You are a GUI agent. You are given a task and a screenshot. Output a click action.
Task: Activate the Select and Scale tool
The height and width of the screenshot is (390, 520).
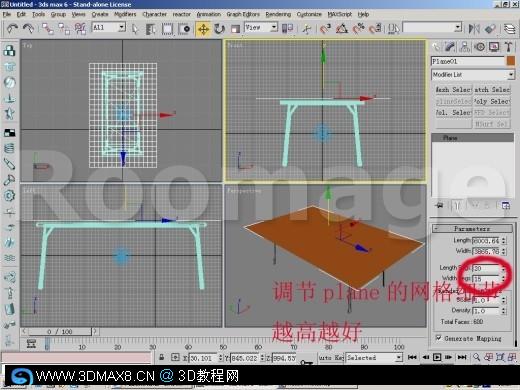(235, 29)
